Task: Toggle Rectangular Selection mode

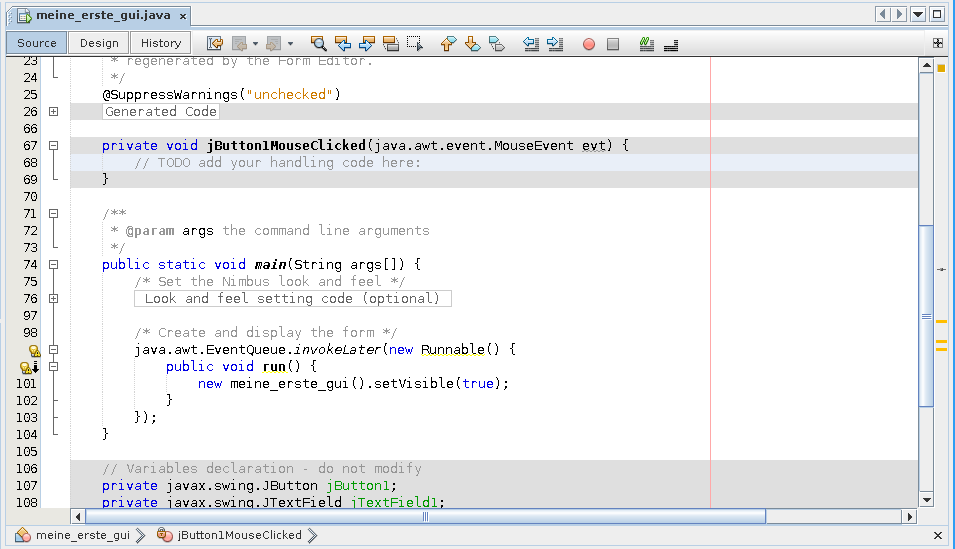Action: tap(415, 44)
